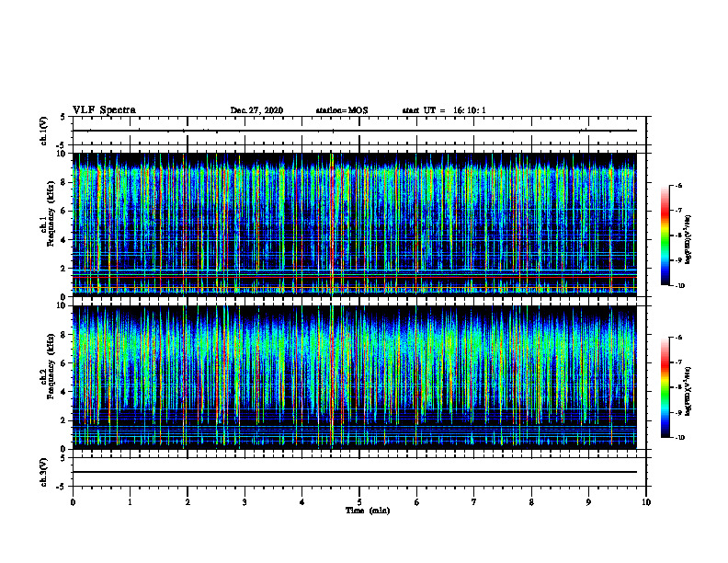Click inside the ch.1 spectrogram panel
Screen dimensions: 728x563
[355, 224]
